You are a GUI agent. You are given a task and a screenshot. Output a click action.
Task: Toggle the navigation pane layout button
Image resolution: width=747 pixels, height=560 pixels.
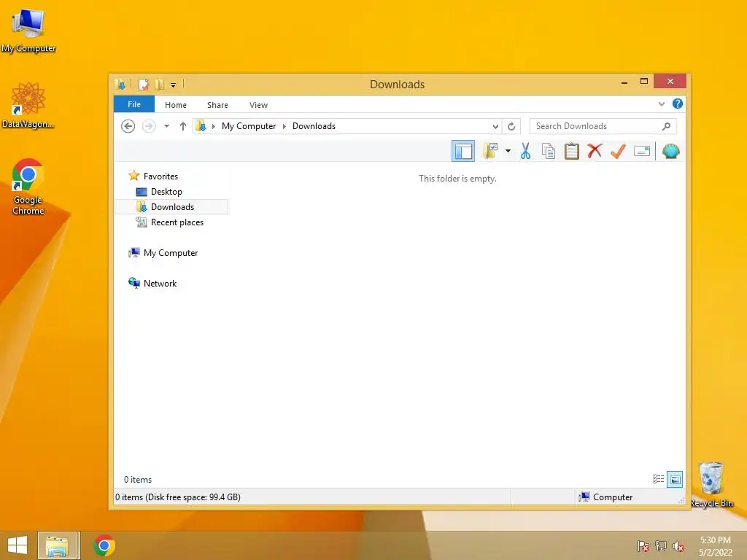(463, 152)
